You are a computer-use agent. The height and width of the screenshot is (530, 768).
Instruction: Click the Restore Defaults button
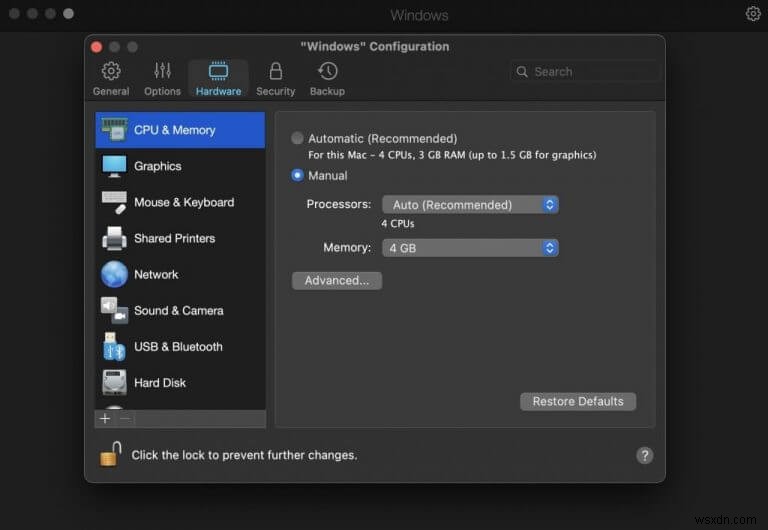point(578,401)
